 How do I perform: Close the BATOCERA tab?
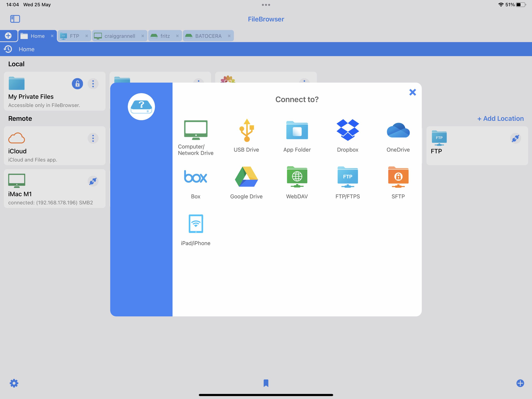coord(229,36)
